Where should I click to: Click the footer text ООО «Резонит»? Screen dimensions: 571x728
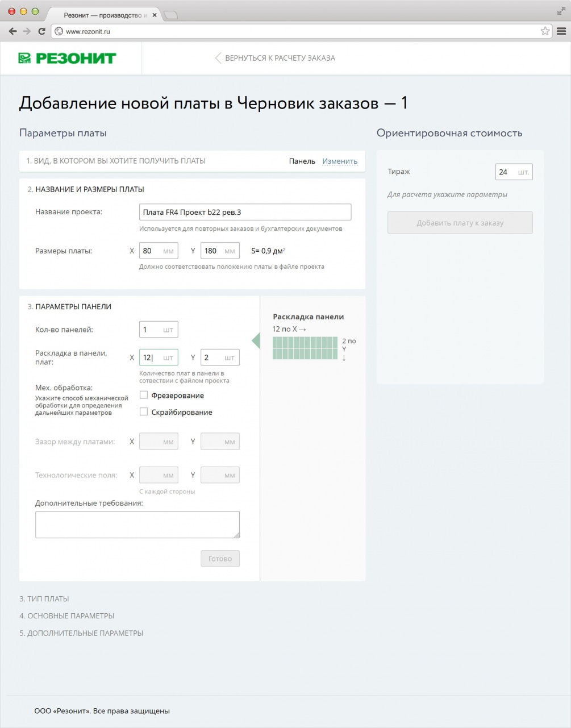(102, 711)
